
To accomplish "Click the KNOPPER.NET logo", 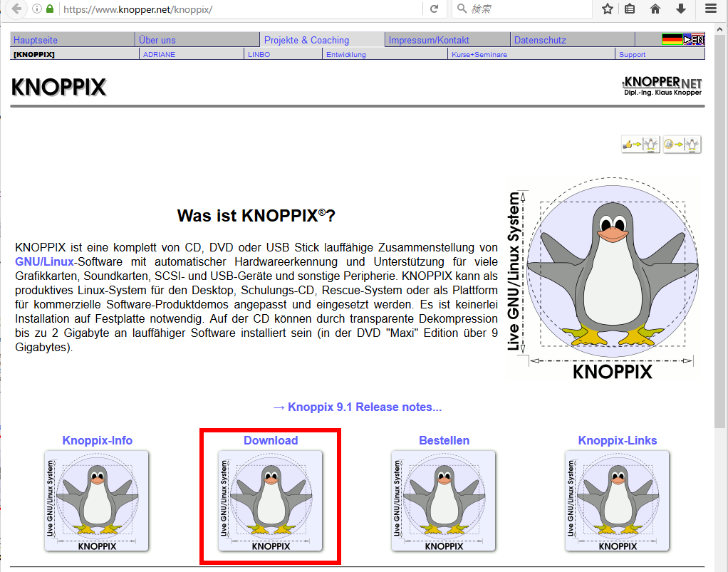I will coord(662,86).
